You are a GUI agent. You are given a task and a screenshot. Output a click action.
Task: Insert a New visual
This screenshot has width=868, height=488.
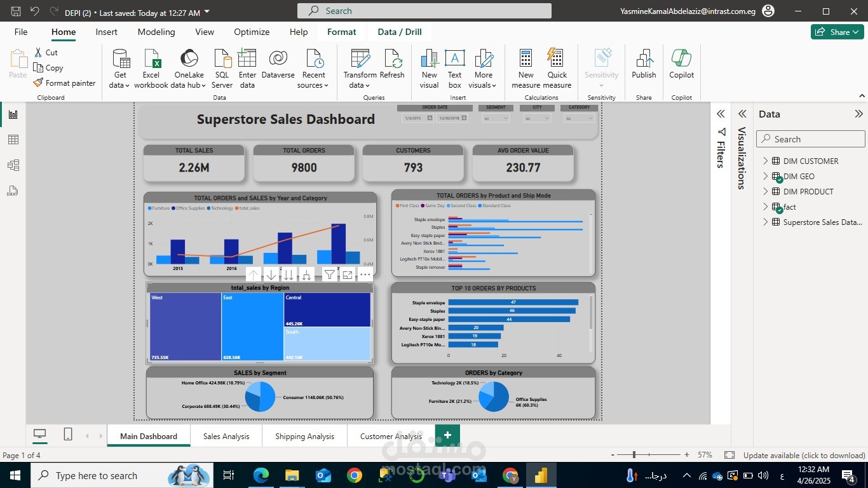click(429, 69)
